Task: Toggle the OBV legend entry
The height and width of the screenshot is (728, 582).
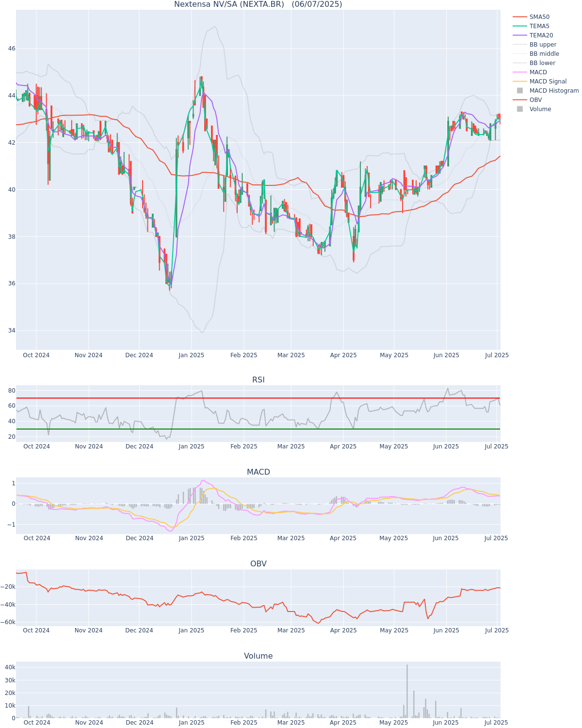Action: coord(536,100)
